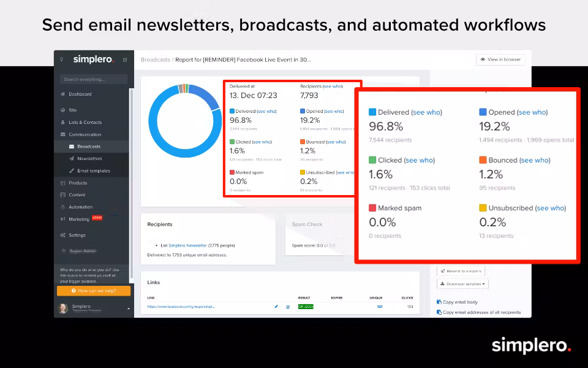Image resolution: width=588 pixels, height=368 pixels.
Task: Expand the Simplero user account menu arrow
Action: 128,309
